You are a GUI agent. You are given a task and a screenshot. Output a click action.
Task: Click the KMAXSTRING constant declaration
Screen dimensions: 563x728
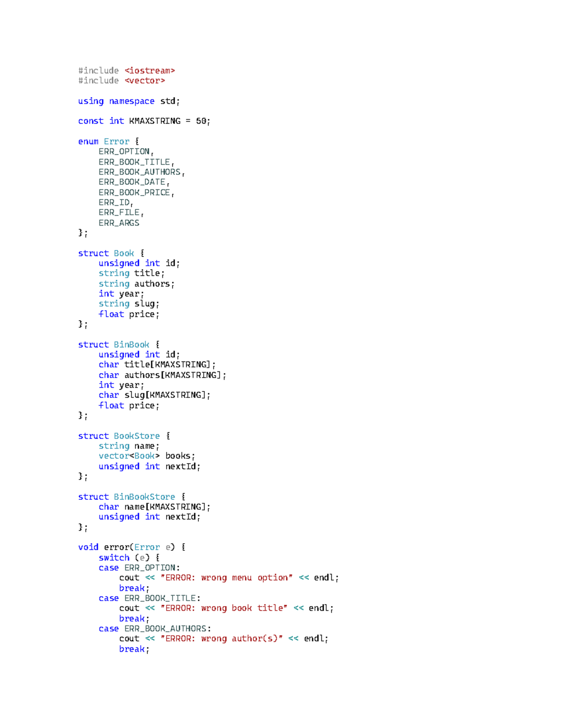click(x=144, y=120)
